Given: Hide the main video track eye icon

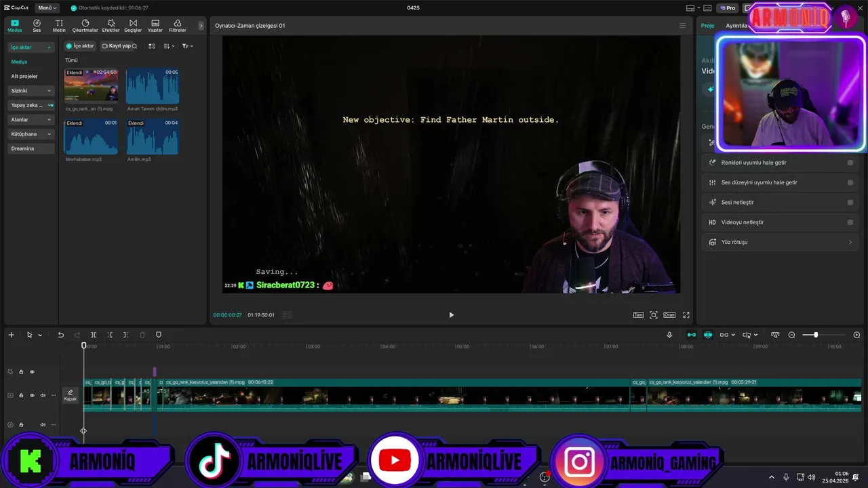Looking at the screenshot, I should 32,395.
